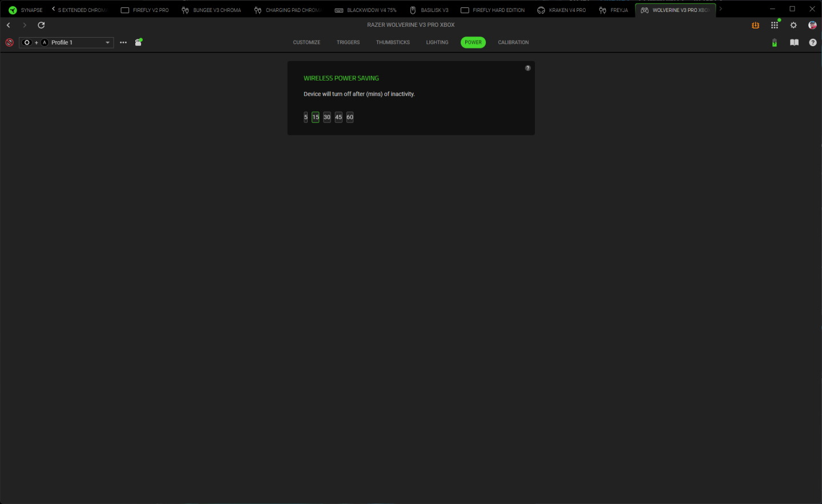The width and height of the screenshot is (822, 504).
Task: Click the 'Device will turn off after' description text
Action: [x=359, y=94]
